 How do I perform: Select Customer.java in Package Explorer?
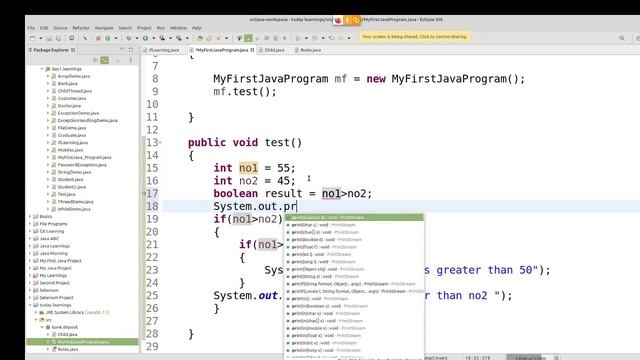pos(72,98)
